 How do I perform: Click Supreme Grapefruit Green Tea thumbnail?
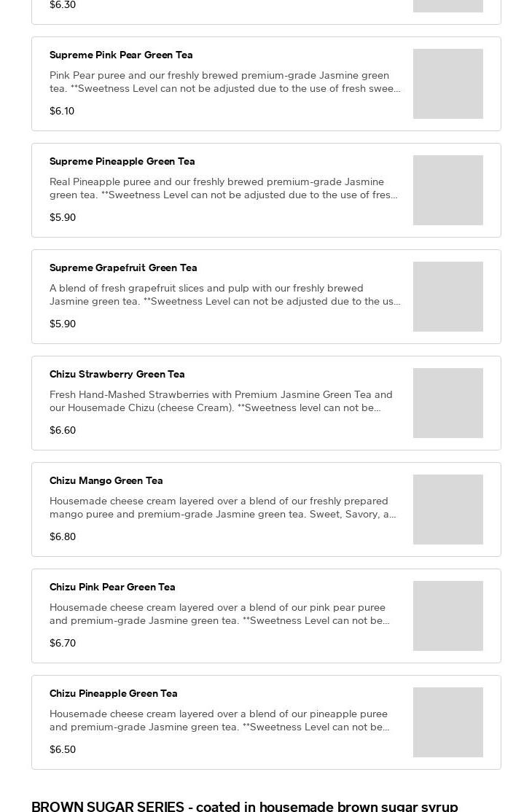447,297
